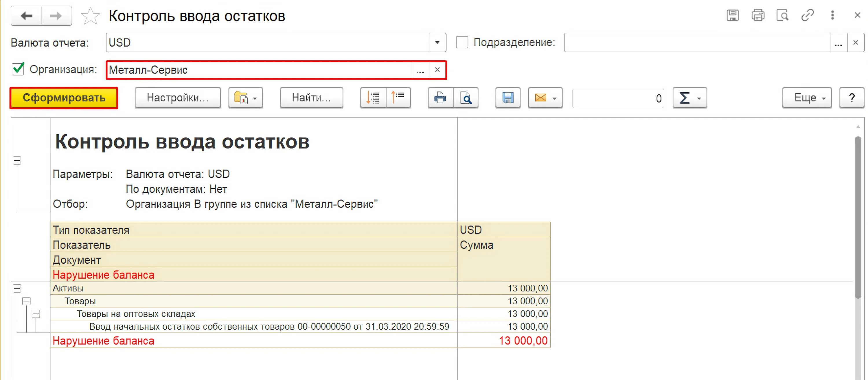Click the Сформировать button
The height and width of the screenshot is (380, 868).
pyautogui.click(x=64, y=98)
